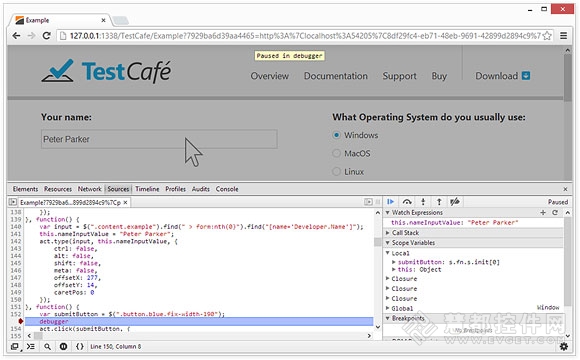The height and width of the screenshot is (360, 580).
Task: Switch to the Elements devtools tab
Action: [25, 189]
